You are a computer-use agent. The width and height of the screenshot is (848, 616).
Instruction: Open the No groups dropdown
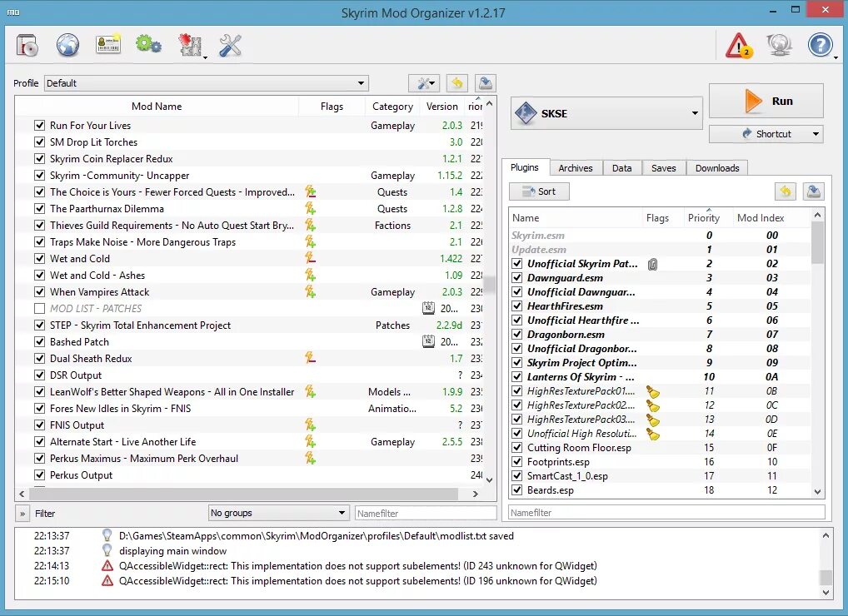click(x=278, y=513)
